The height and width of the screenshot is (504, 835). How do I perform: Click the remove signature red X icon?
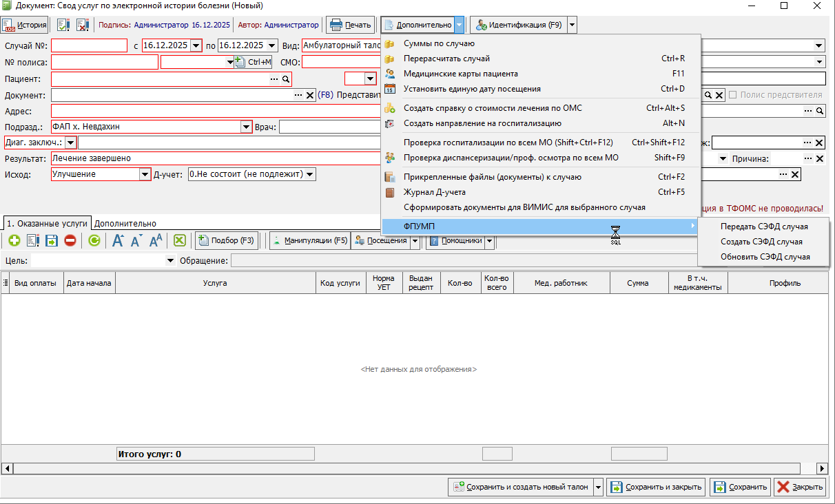click(83, 25)
